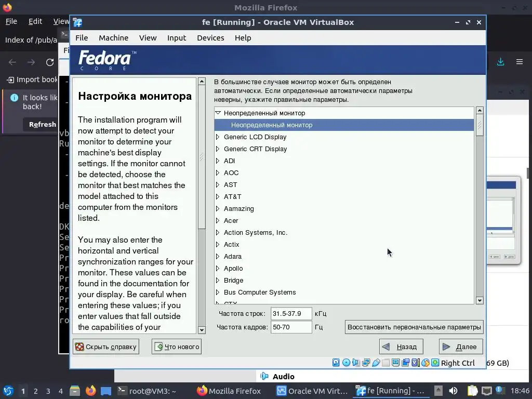The height and width of the screenshot is (399, 532).
Task: Click the help panel vertical scrollbar thumb
Action: (202, 157)
